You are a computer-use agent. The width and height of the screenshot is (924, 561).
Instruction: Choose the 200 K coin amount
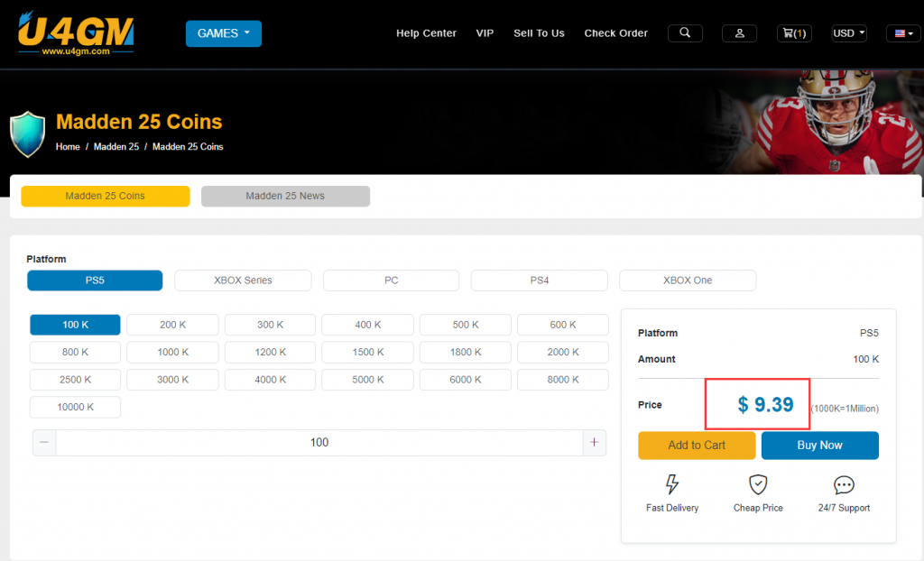[172, 325]
